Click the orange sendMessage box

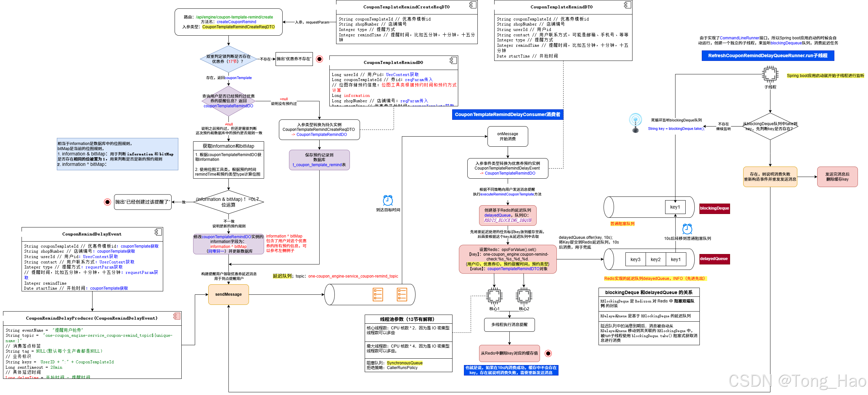[228, 294]
